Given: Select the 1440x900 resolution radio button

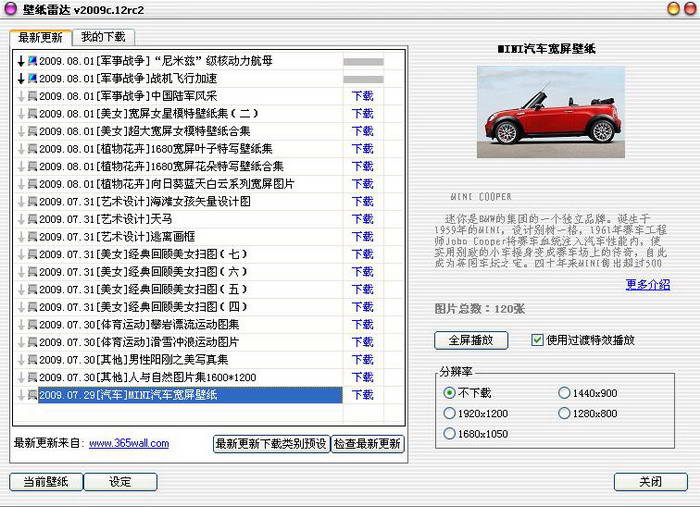Looking at the screenshot, I should (564, 393).
